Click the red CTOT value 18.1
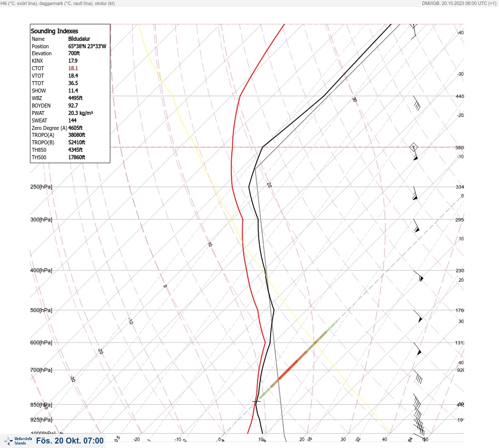Viewport: 499px width, 448px height. tap(73, 68)
